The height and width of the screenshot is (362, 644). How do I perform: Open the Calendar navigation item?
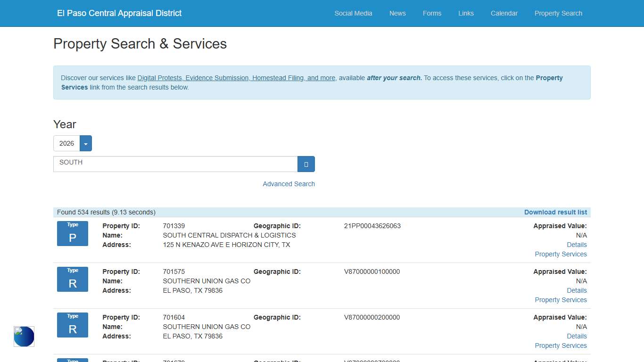click(x=504, y=13)
